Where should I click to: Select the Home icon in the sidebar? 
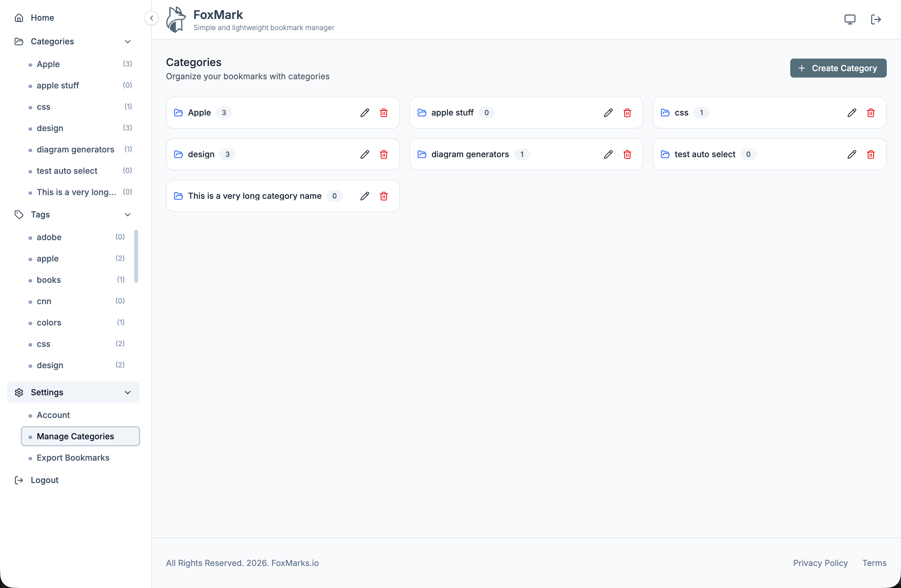[x=19, y=18]
